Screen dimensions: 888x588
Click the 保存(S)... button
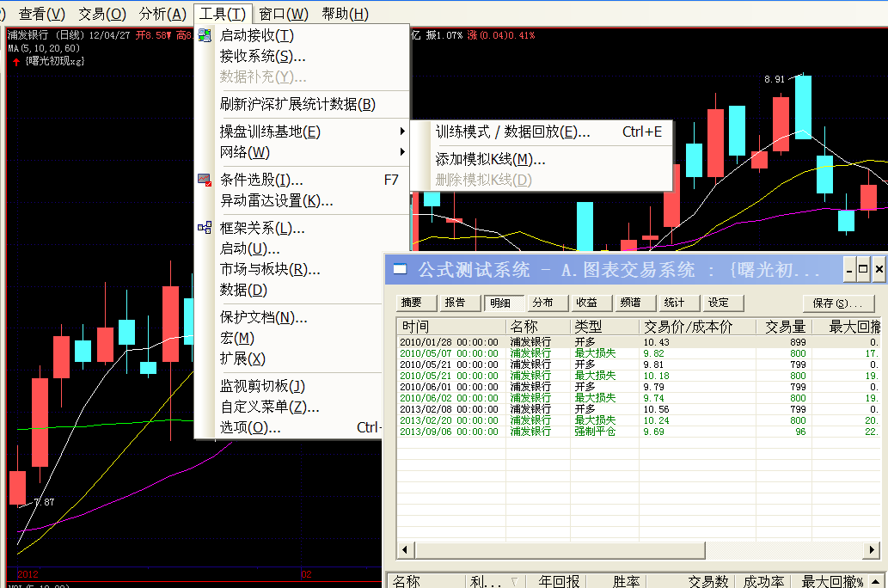pos(839,303)
